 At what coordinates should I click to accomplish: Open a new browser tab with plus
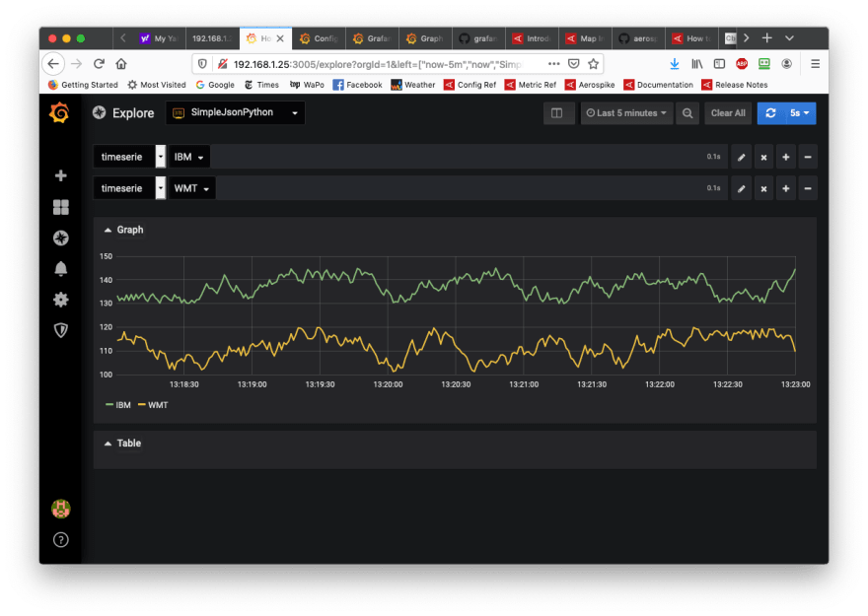pyautogui.click(x=766, y=38)
